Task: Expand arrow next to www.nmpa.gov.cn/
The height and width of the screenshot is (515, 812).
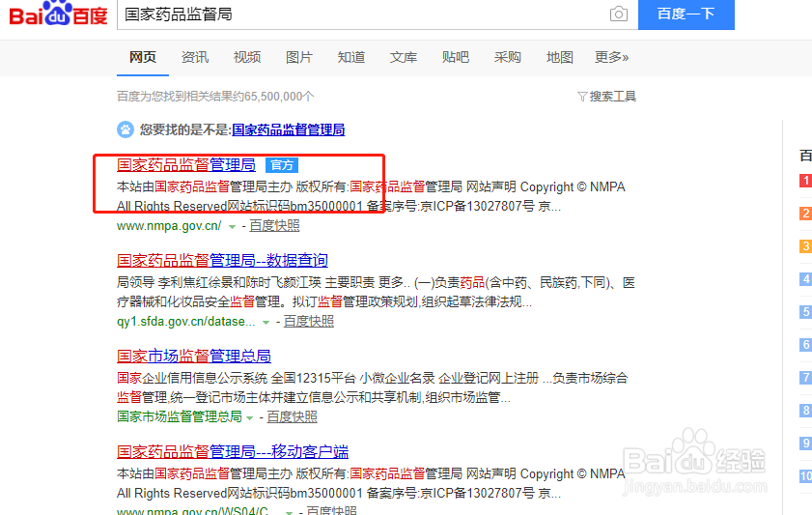Action: point(232,227)
